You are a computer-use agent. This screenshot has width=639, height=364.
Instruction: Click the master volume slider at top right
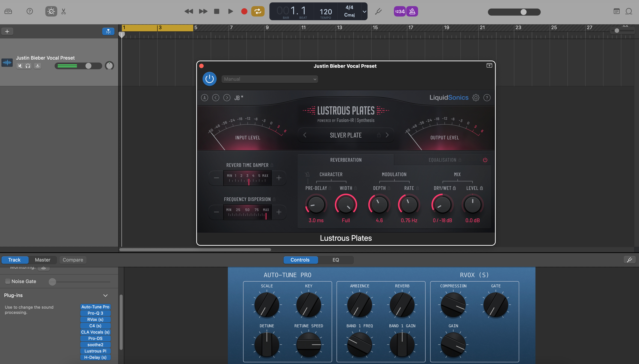(x=523, y=12)
